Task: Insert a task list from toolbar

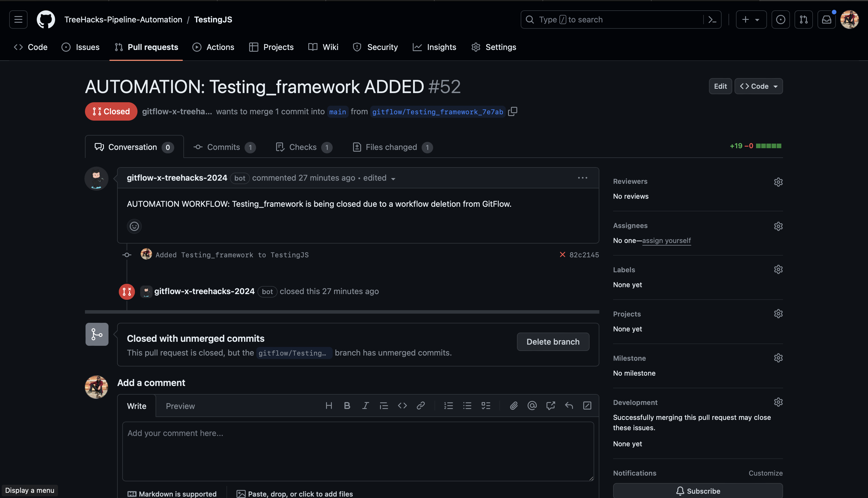Action: (486, 406)
